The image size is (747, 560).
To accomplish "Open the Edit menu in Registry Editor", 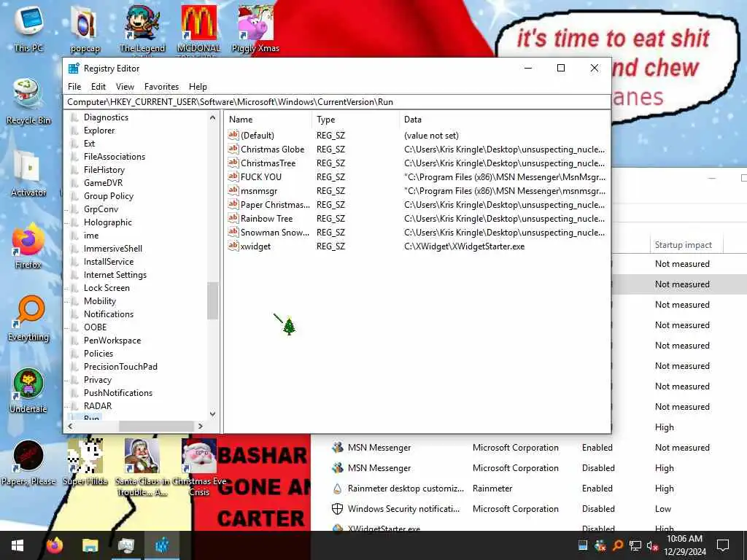I will pos(98,87).
